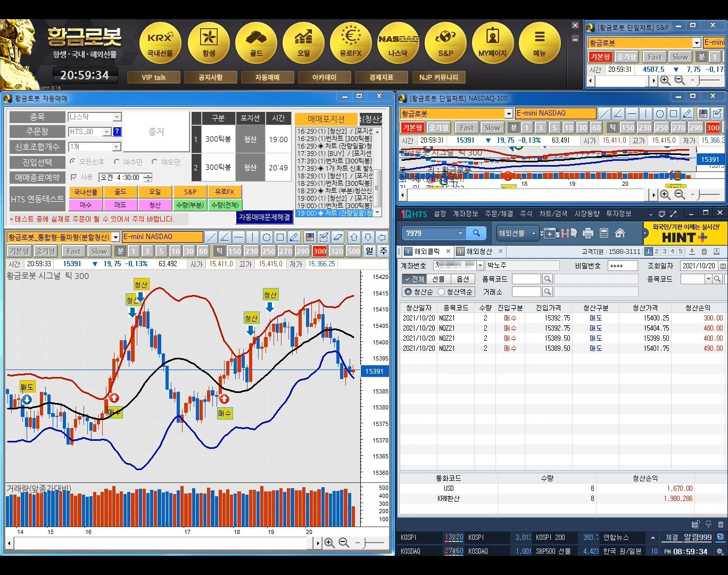Toggle 옵션 filter button in 1QHTS
Image resolution: width=728 pixels, height=575 pixels.
463,279
